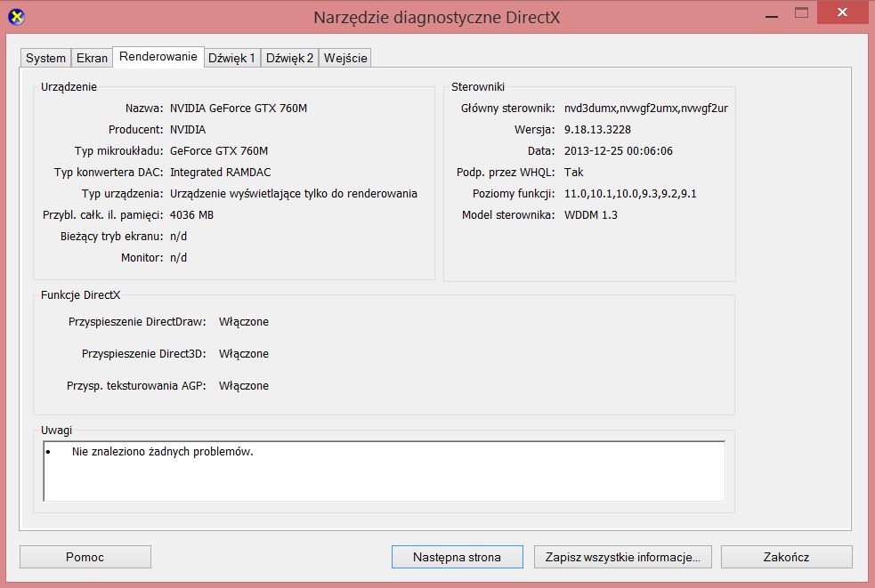Click Direct3D acceleration 'Włączone' value

tap(244, 354)
